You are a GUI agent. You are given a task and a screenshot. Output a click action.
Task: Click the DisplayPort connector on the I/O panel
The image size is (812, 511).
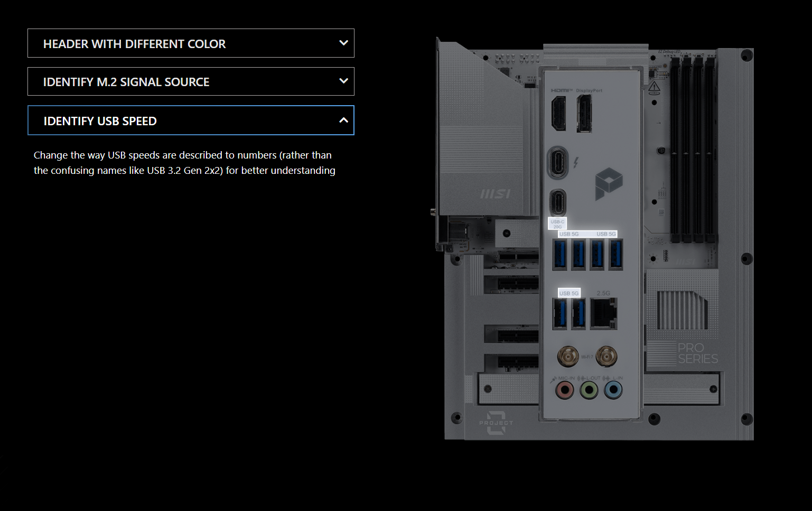pyautogui.click(x=584, y=114)
